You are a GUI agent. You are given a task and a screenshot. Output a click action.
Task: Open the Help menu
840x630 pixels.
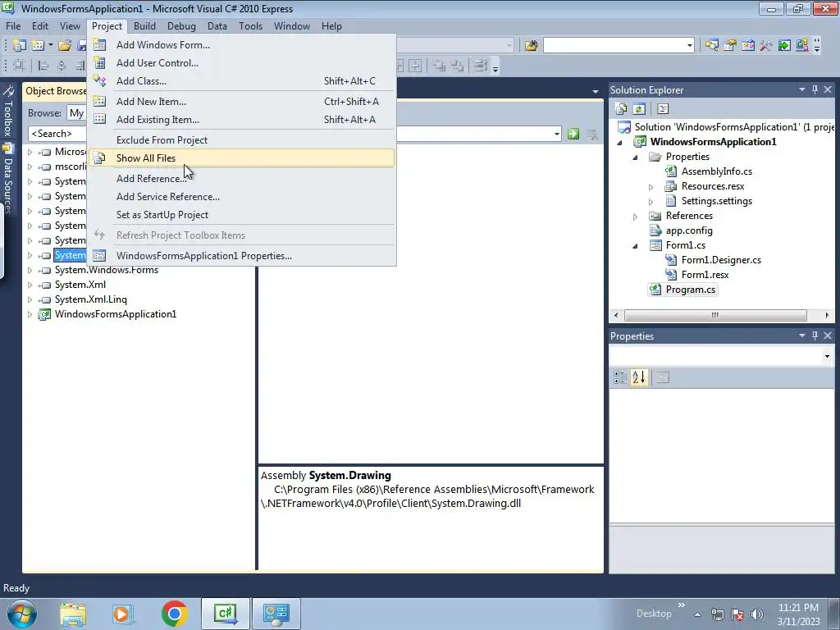click(331, 26)
